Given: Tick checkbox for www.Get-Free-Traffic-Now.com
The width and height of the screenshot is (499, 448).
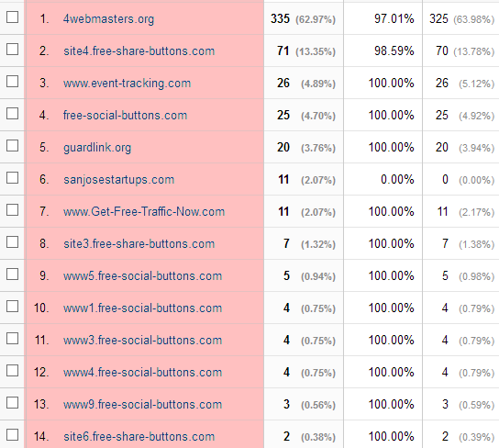Looking at the screenshot, I should [12, 210].
